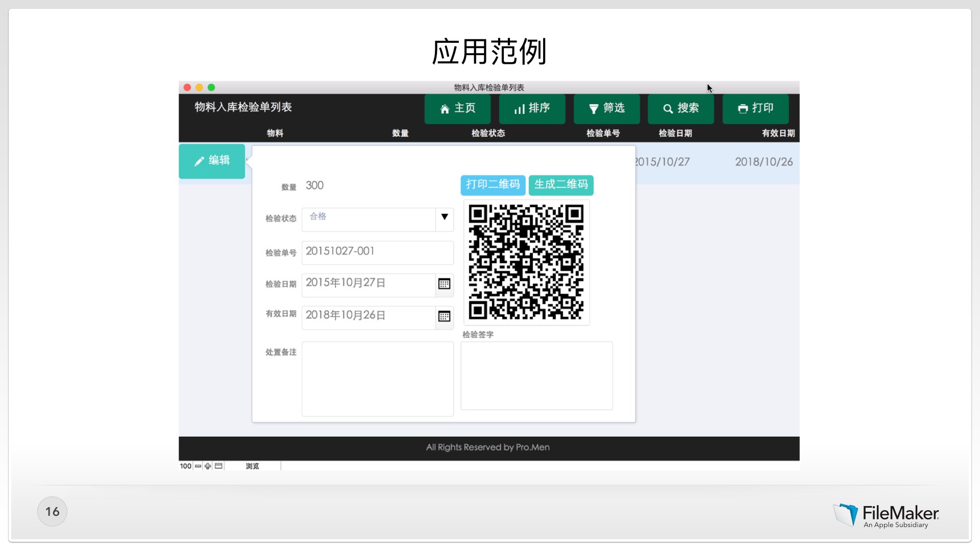Click the 打印 print button
980x551 pixels.
[755, 109]
